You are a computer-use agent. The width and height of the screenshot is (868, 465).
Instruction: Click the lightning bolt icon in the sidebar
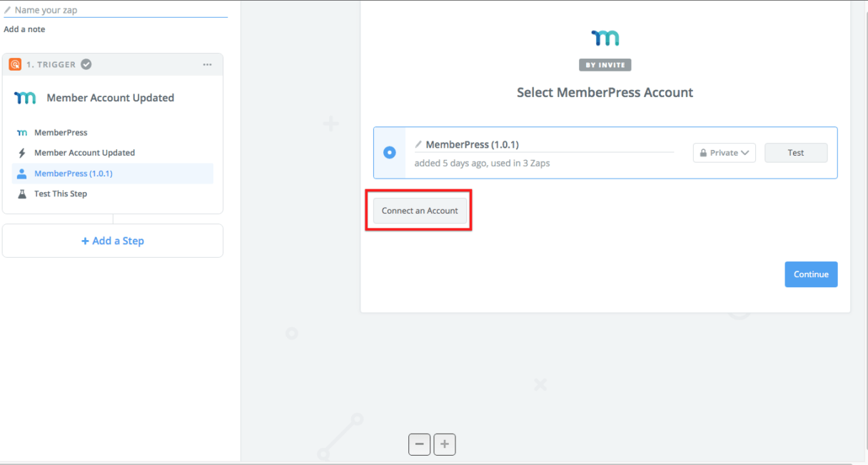tap(21, 153)
